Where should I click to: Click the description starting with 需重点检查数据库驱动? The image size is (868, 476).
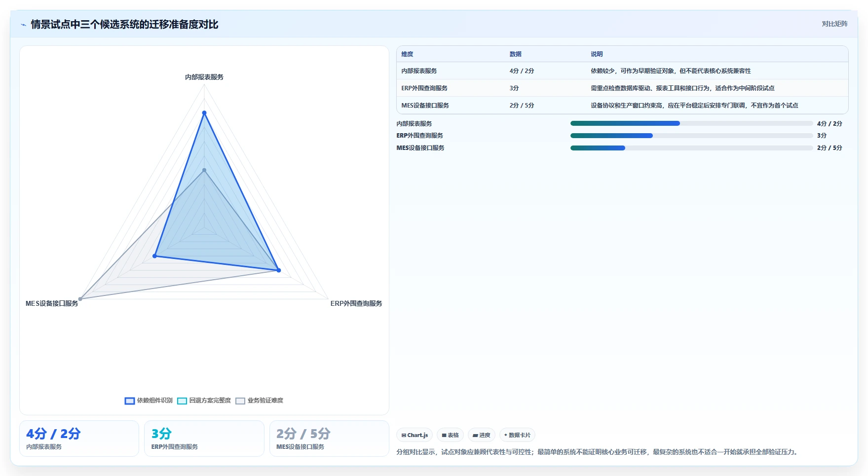pyautogui.click(x=682, y=88)
